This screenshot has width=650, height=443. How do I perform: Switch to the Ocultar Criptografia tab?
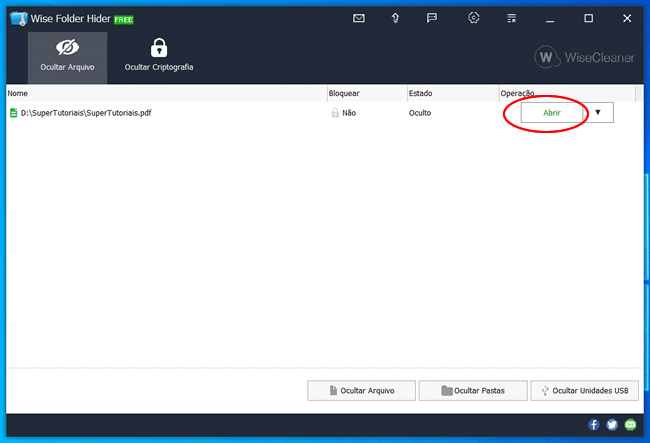coord(158,56)
